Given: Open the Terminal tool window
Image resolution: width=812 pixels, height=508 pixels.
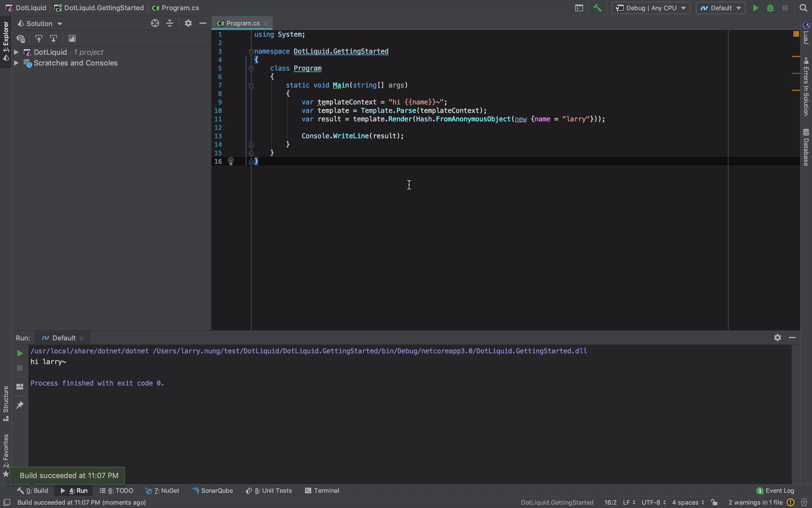Looking at the screenshot, I should (x=322, y=491).
